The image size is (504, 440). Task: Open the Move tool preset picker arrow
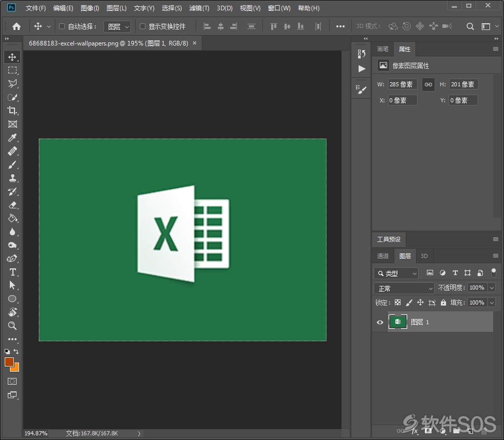49,27
